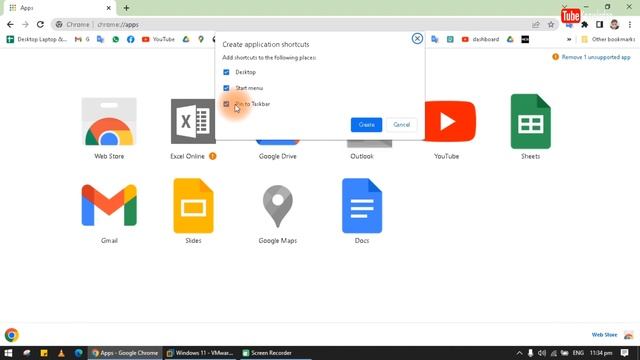Open the Facebook bookmark icon
Screen dimensions: 640x360
point(131,39)
